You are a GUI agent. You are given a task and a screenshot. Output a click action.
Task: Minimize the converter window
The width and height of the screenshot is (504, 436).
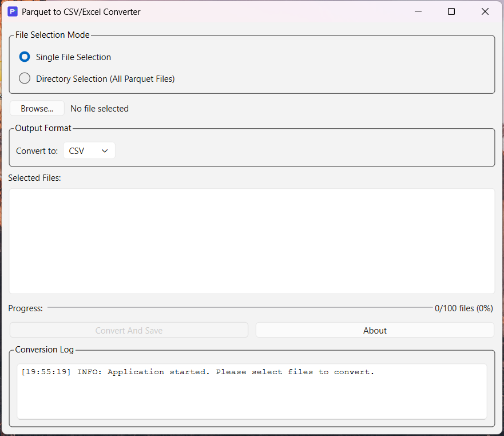point(418,11)
